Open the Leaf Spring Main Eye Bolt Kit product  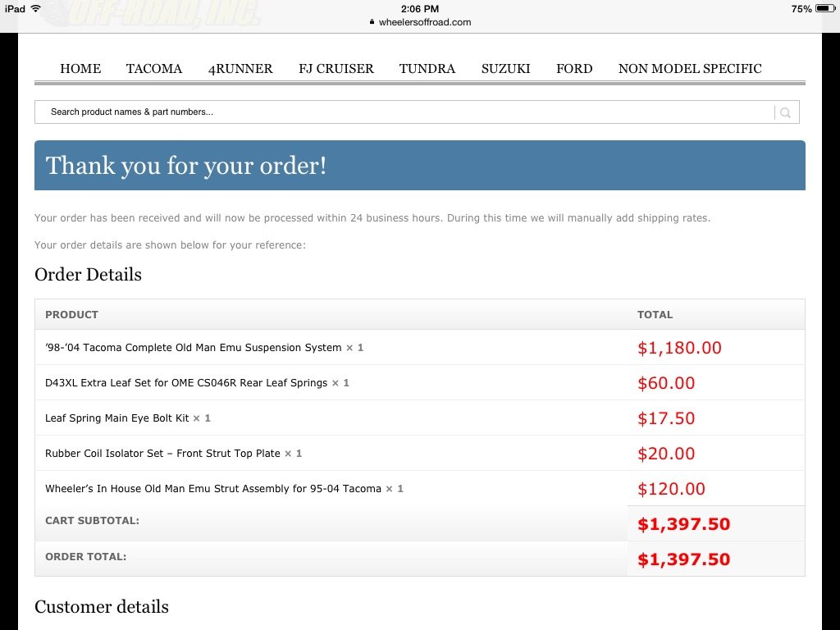116,418
